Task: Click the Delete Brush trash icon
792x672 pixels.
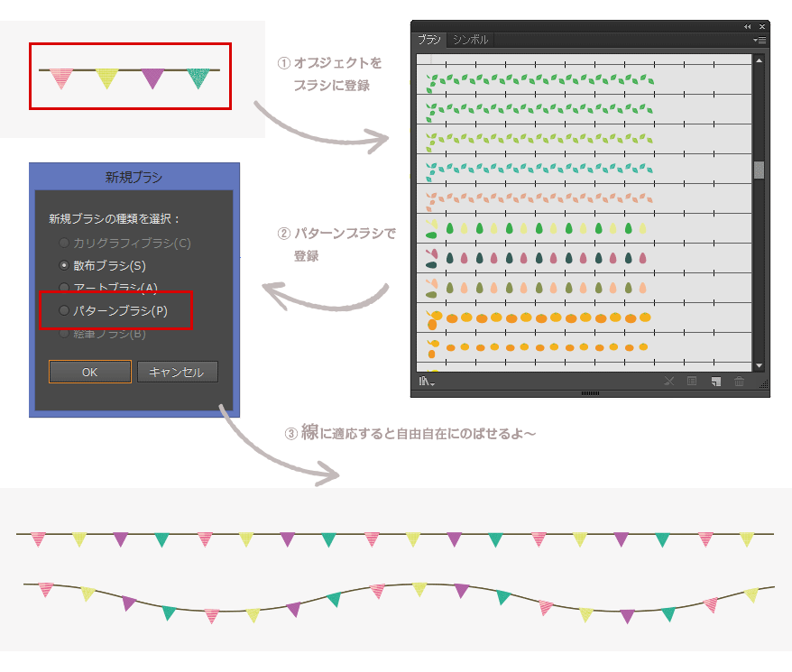Action: point(741,380)
